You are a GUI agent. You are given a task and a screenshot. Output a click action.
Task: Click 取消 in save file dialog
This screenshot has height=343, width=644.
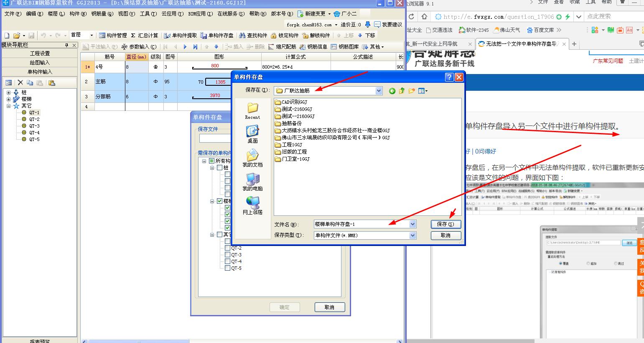446,235
